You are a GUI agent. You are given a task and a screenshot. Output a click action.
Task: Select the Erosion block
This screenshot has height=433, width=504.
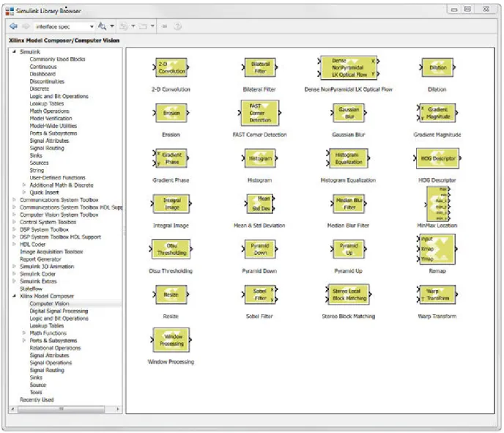[x=171, y=113]
